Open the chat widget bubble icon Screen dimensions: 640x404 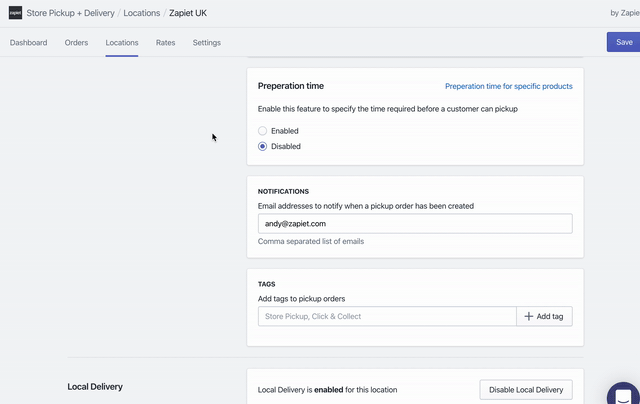point(625,393)
